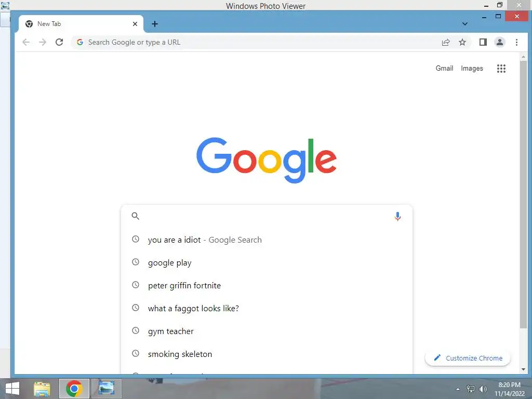The width and height of the screenshot is (532, 399).
Task: Click the clock icon beside 'gym teacher'
Action: (x=136, y=330)
